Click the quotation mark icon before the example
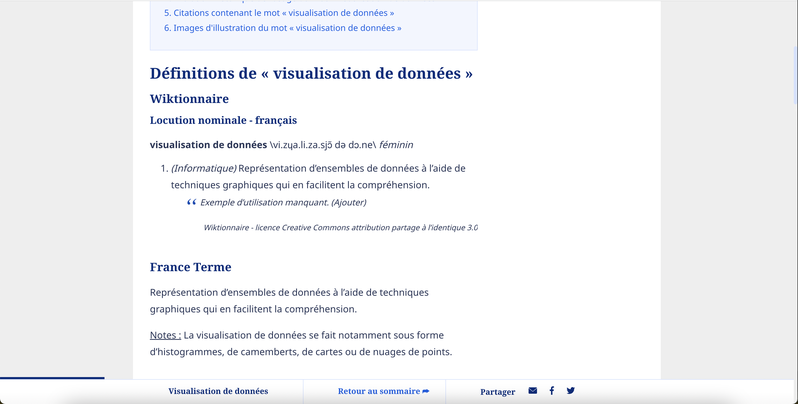Screen dimensions: 798x404 [191, 203]
